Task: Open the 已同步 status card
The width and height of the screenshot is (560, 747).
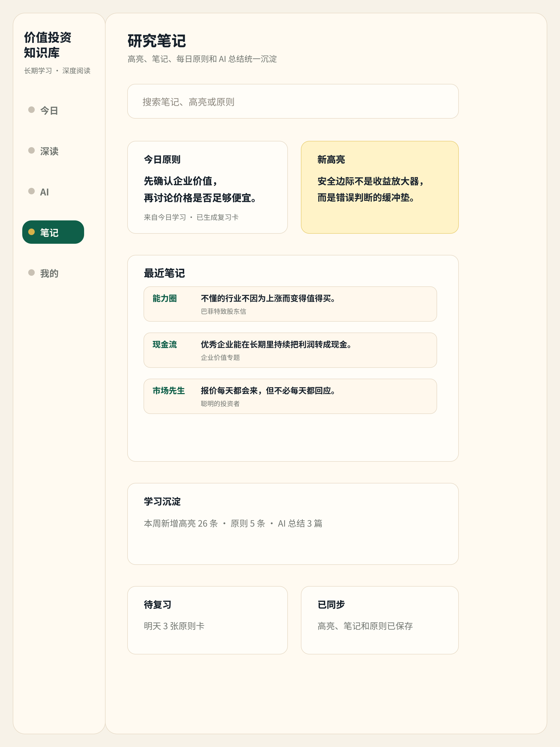Action: pyautogui.click(x=379, y=620)
